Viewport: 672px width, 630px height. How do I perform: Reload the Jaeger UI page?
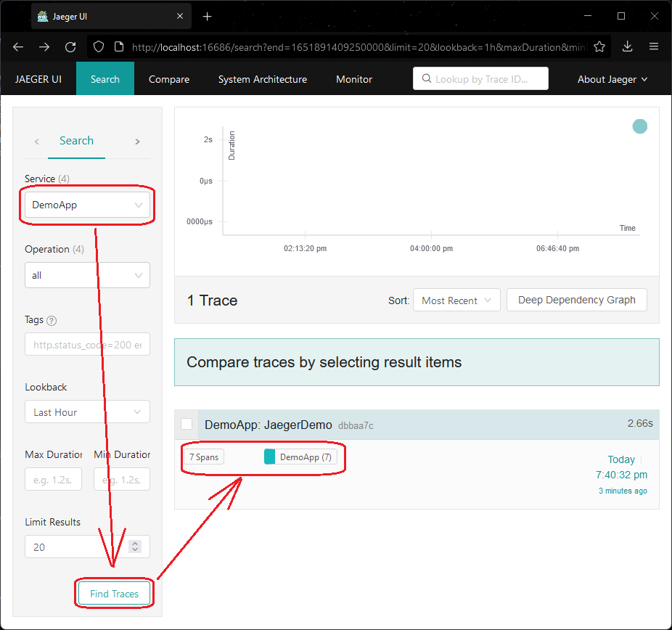coord(70,46)
